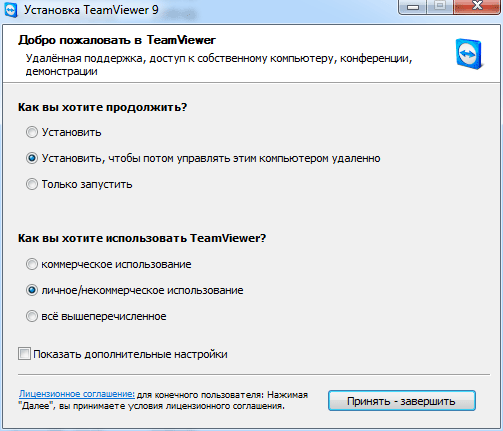Minimize the installer window
This screenshot has height=431, width=503.
click(x=413, y=6)
